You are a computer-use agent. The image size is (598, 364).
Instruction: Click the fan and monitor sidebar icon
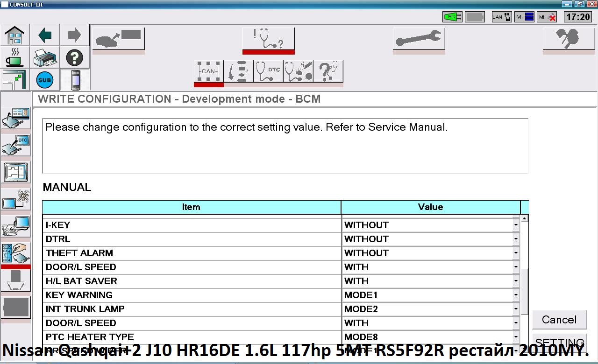tap(16, 199)
